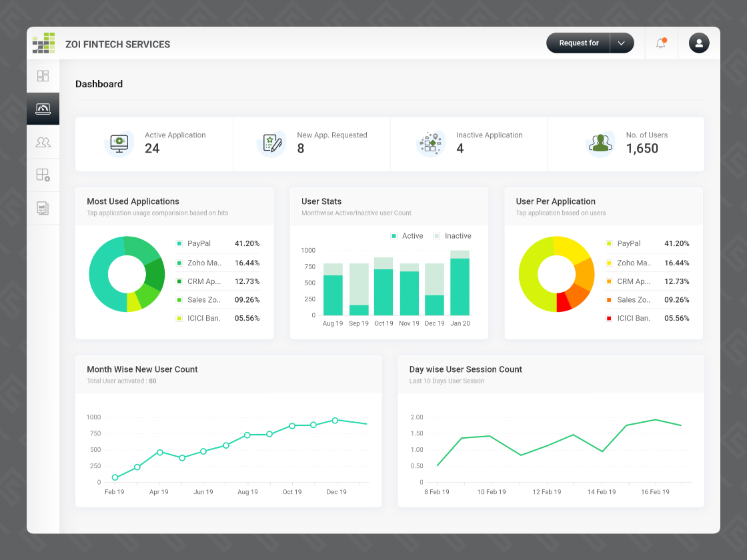Click the Aug 19 bar in User Stats
747x560 pixels.
(x=333, y=289)
